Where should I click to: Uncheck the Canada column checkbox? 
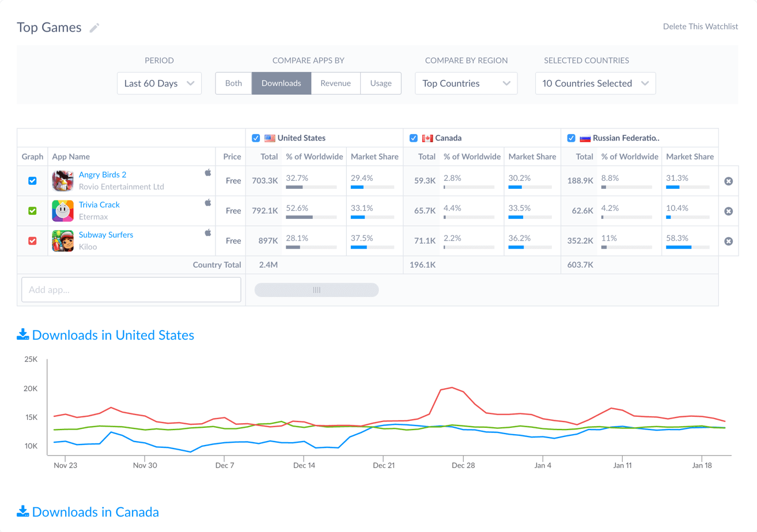pyautogui.click(x=414, y=138)
